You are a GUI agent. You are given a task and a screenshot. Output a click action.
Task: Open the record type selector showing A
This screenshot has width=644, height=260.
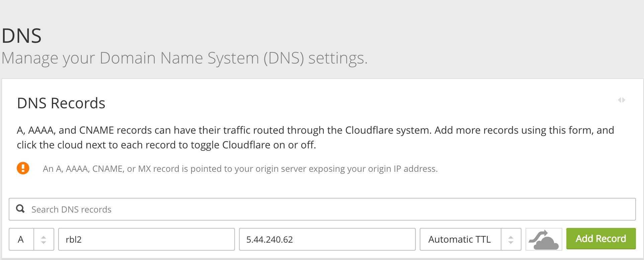click(21, 239)
